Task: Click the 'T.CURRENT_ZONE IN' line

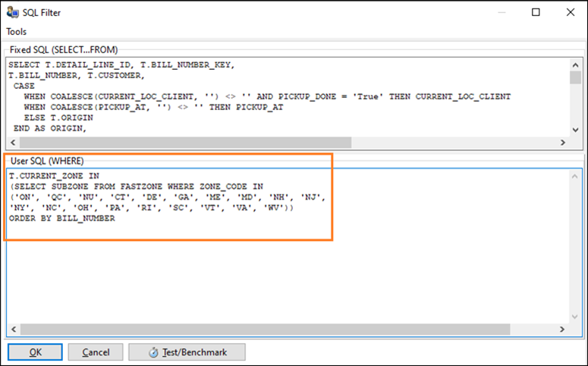Action: pyautogui.click(x=54, y=175)
